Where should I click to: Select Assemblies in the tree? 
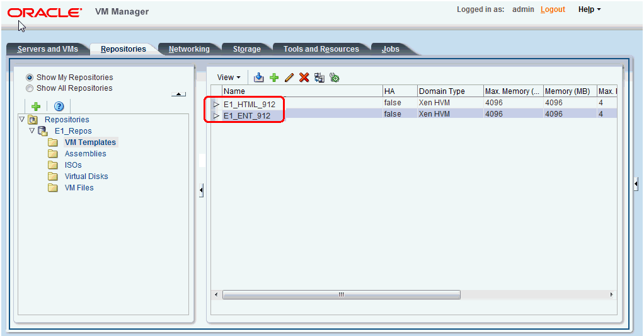86,154
